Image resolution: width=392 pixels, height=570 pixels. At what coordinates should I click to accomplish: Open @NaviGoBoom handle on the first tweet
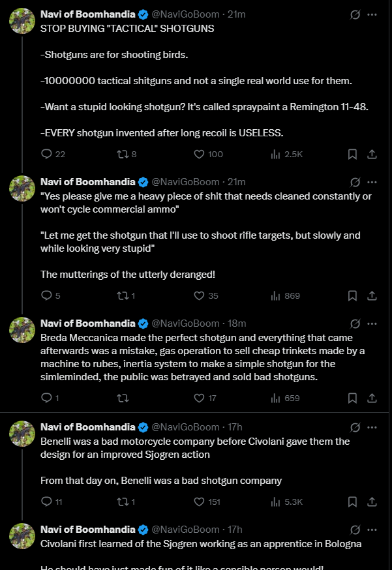185,14
